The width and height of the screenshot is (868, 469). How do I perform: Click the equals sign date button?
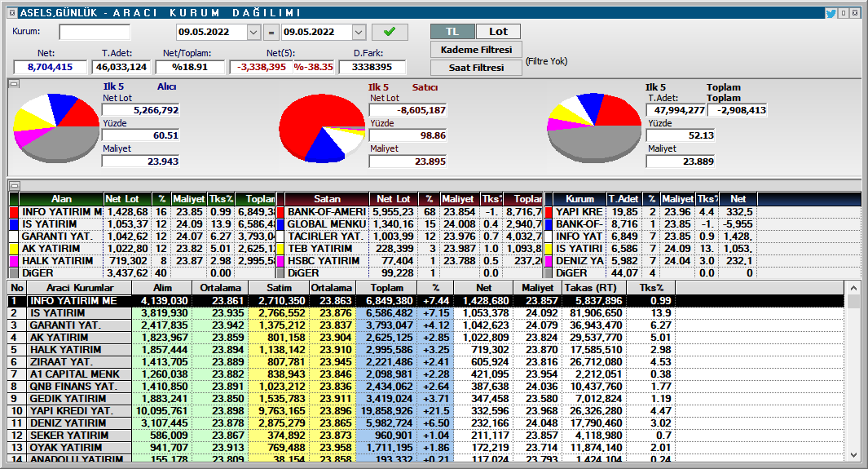pyautogui.click(x=271, y=33)
